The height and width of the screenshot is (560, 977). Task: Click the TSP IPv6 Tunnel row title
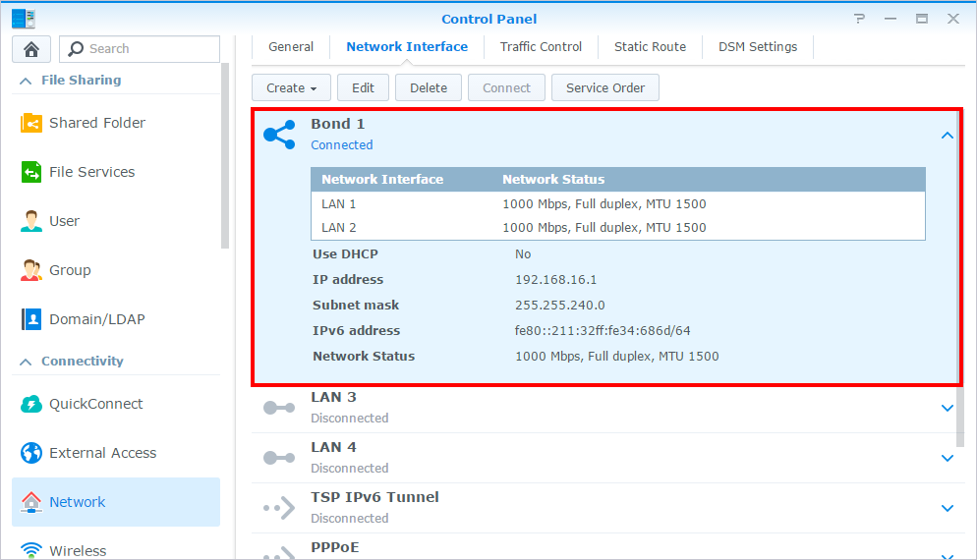(x=375, y=497)
